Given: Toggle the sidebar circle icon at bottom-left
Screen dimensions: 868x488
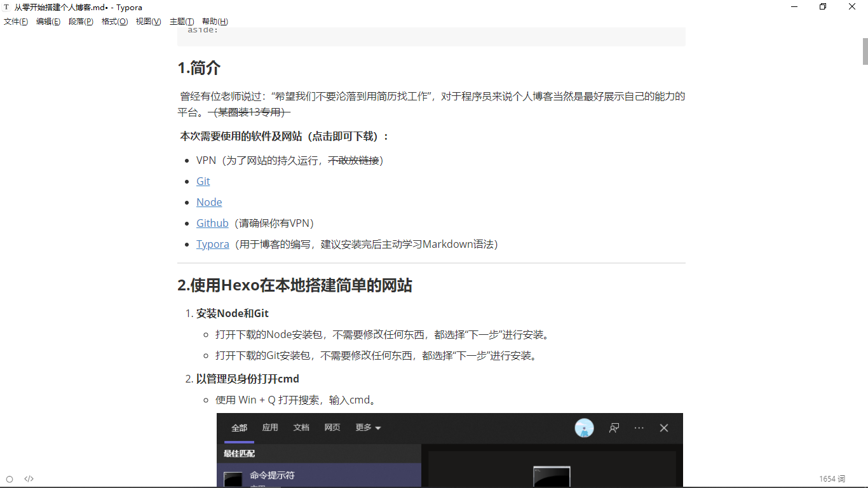Looking at the screenshot, I should click(10, 479).
